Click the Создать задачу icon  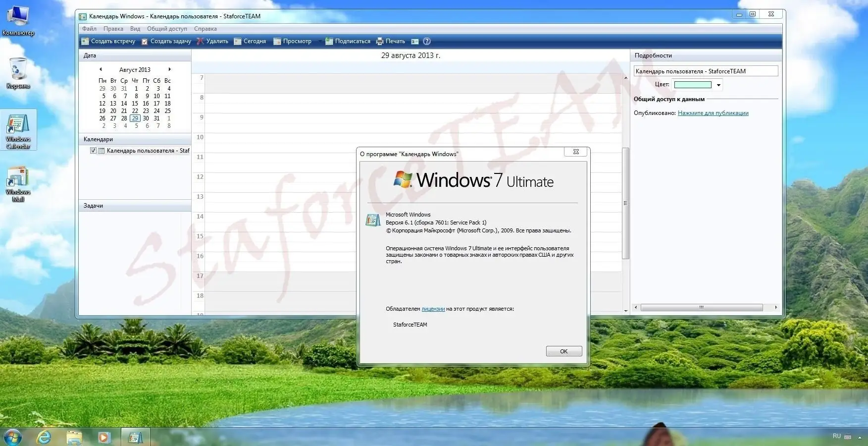pyautogui.click(x=145, y=41)
